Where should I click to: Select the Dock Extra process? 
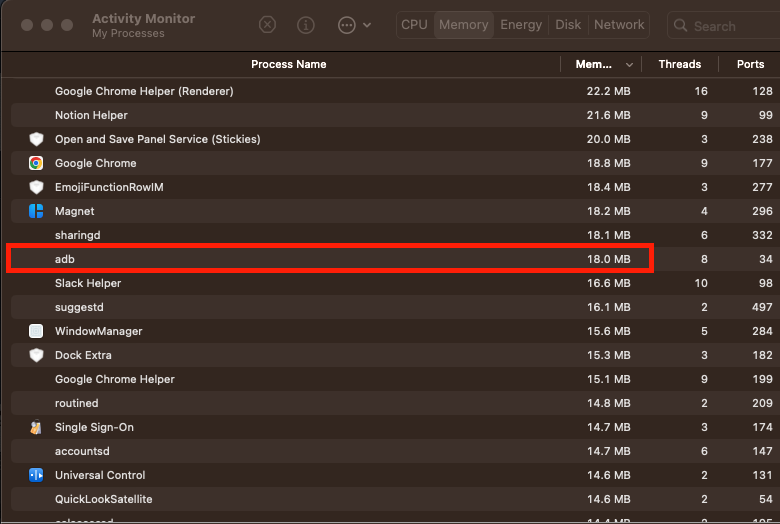point(395,355)
